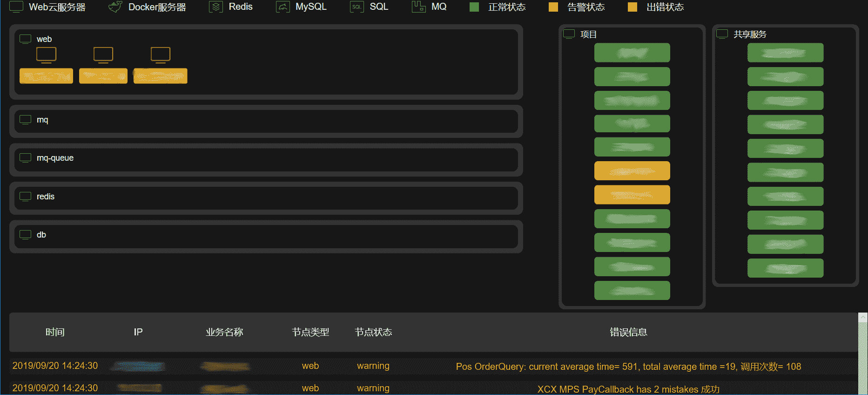Click the IP column header

pyautogui.click(x=138, y=332)
